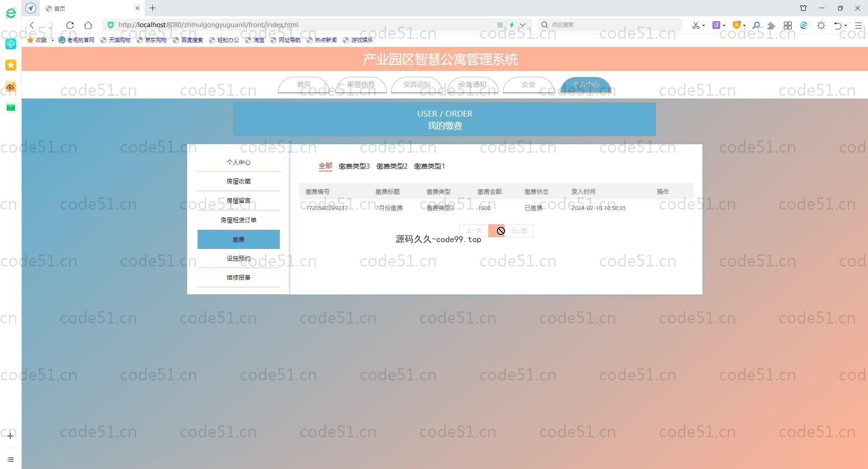Click the blue magnifier find icon
This screenshot has height=469, width=868.
point(756,25)
